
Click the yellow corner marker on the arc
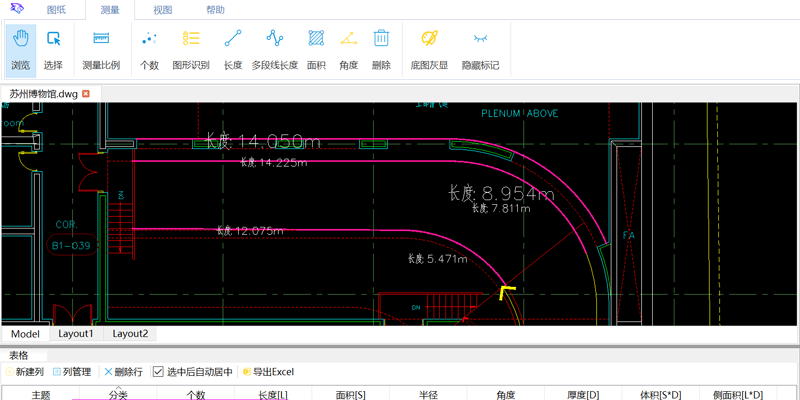click(508, 293)
